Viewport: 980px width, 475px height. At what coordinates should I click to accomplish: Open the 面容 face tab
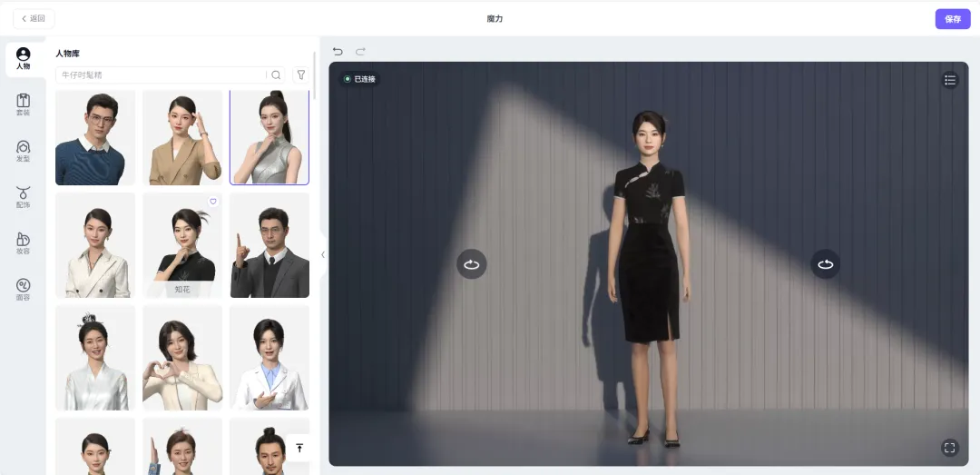(x=23, y=291)
